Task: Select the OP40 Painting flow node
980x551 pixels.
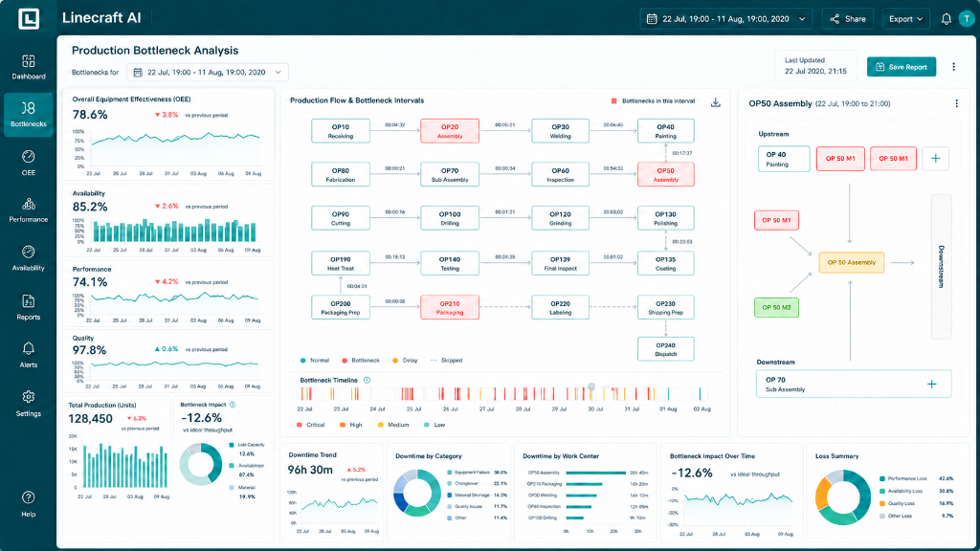Action: tap(666, 131)
